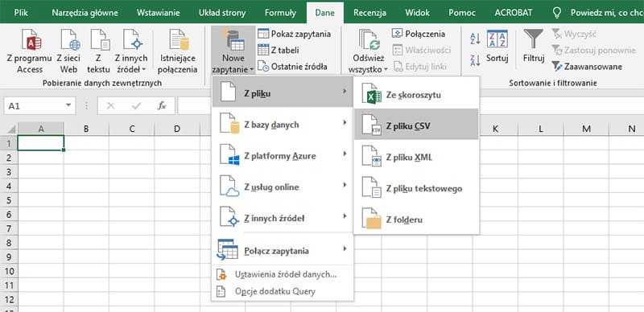The height and width of the screenshot is (312, 644).
Task: Click Edytuj linki
Action: click(419, 66)
